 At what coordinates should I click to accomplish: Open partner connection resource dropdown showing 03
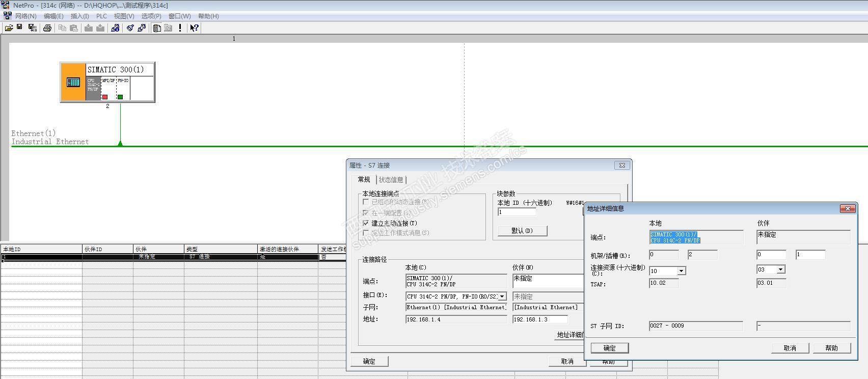781,269
